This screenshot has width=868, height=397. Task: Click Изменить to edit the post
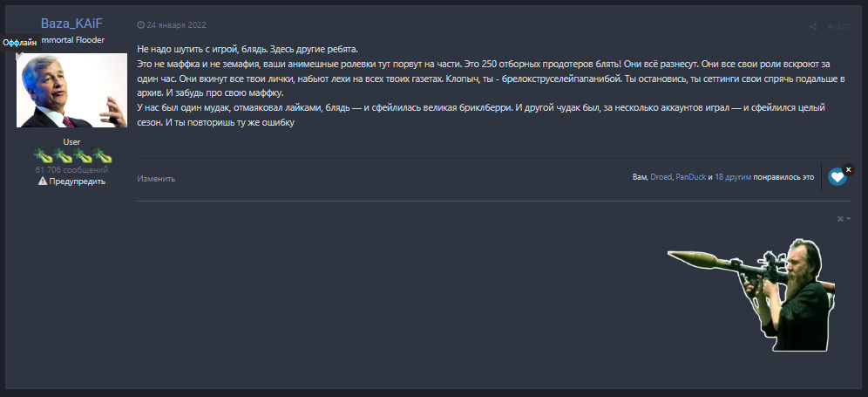pyautogui.click(x=156, y=178)
